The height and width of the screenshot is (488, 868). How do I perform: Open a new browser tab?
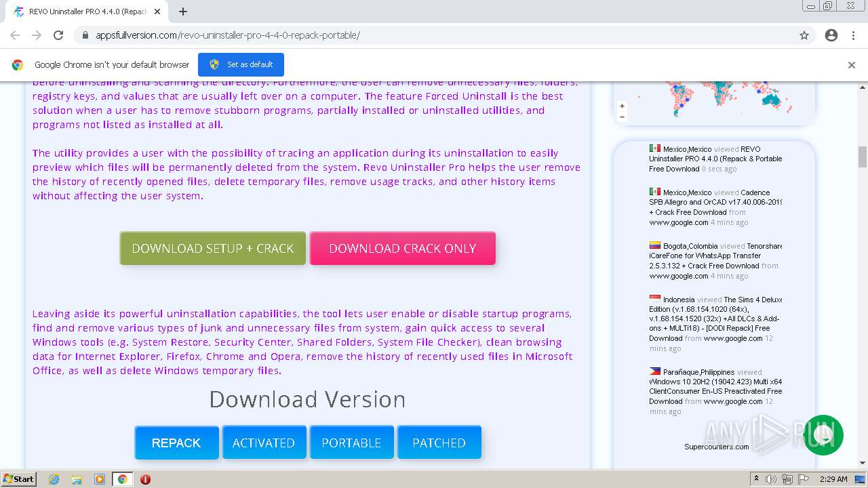tap(183, 12)
